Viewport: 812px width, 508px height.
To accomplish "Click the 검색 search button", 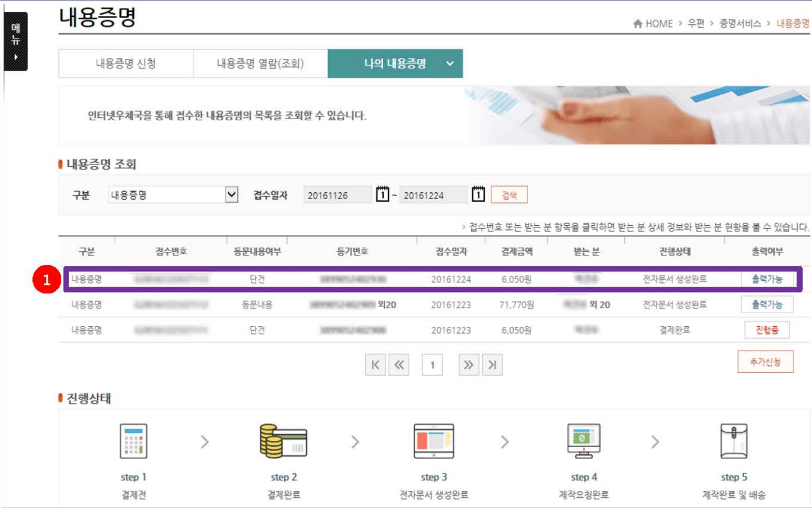I will 510,195.
